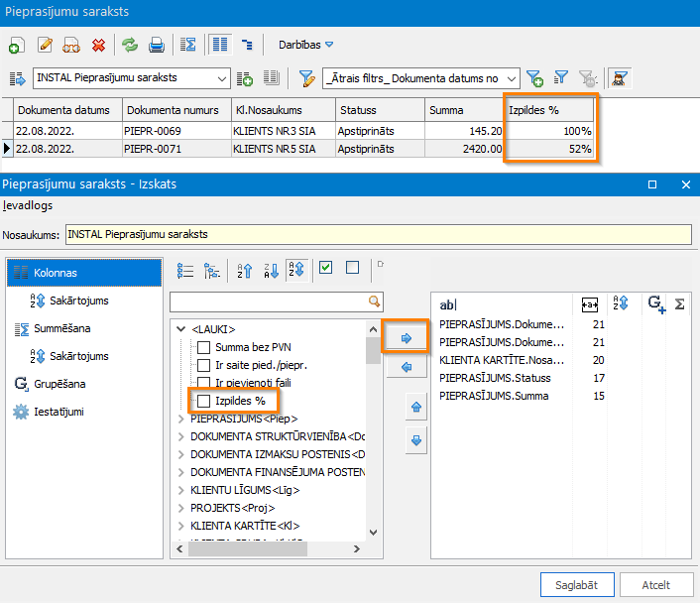The width and height of the screenshot is (700, 603).
Task: Check the Izpildes % checkbox
Action: [203, 401]
